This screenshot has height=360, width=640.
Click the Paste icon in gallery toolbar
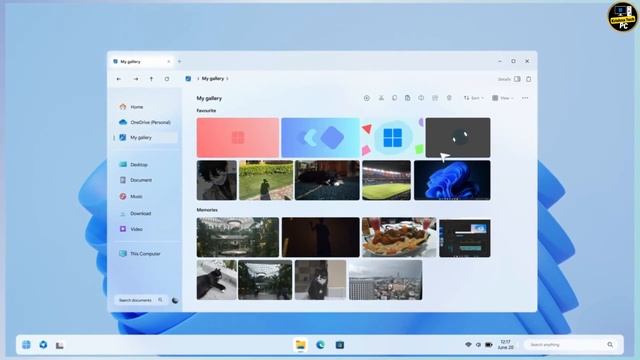tap(407, 98)
